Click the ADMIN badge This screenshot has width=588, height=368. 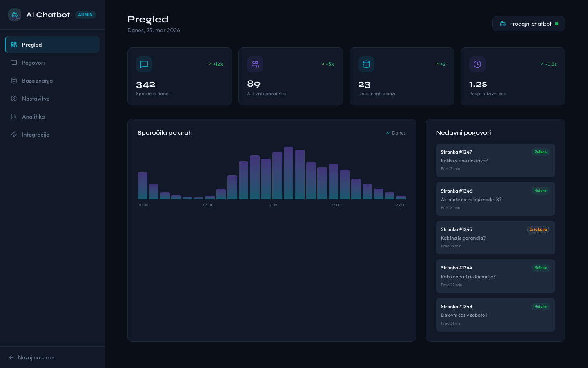click(x=85, y=15)
